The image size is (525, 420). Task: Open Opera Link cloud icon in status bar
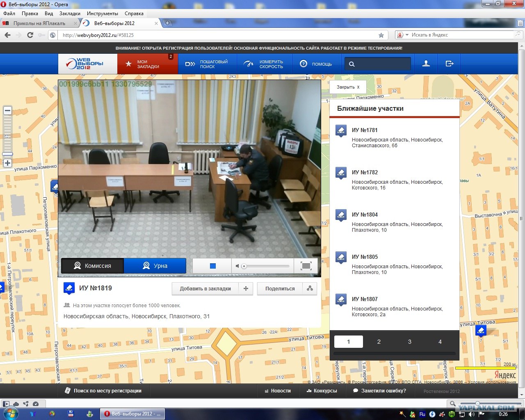click(x=16, y=404)
